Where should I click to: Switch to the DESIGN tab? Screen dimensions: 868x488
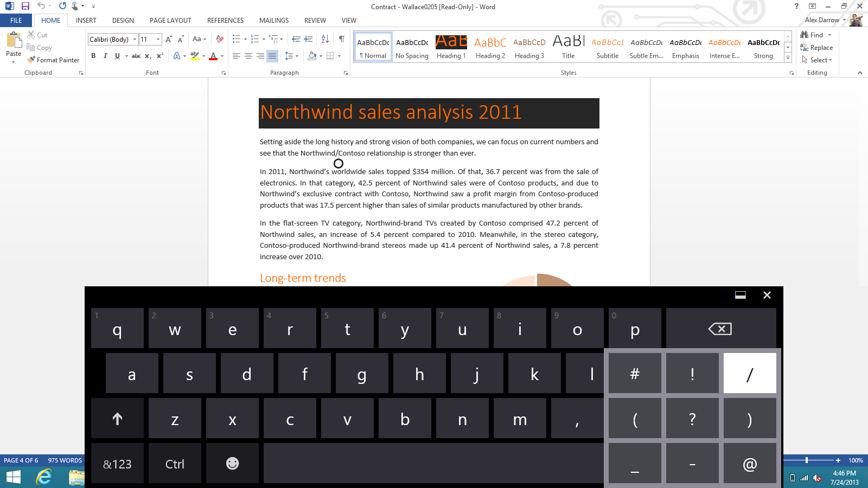point(123,20)
